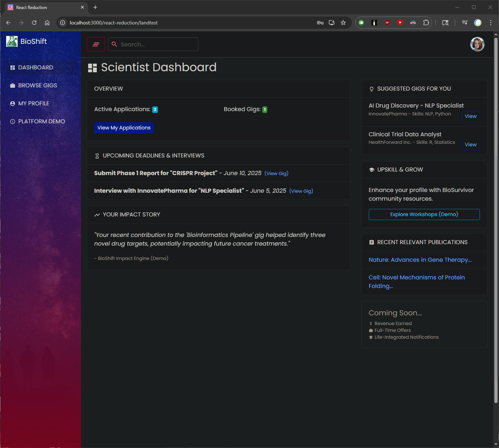View the AI Drug Discovery gig
The height and width of the screenshot is (448, 499).
470,116
